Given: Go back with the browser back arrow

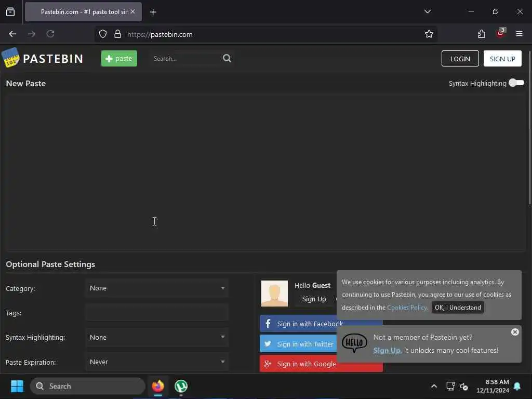Looking at the screenshot, I should [12, 34].
